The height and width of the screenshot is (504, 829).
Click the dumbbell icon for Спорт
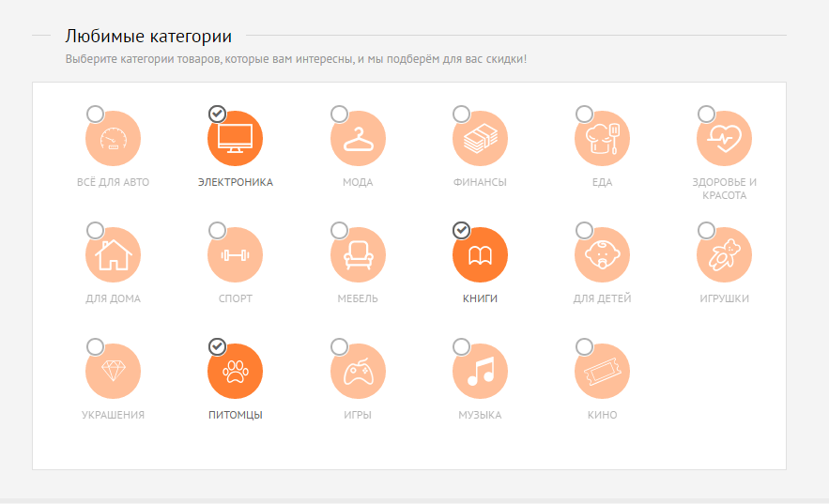pos(236,254)
